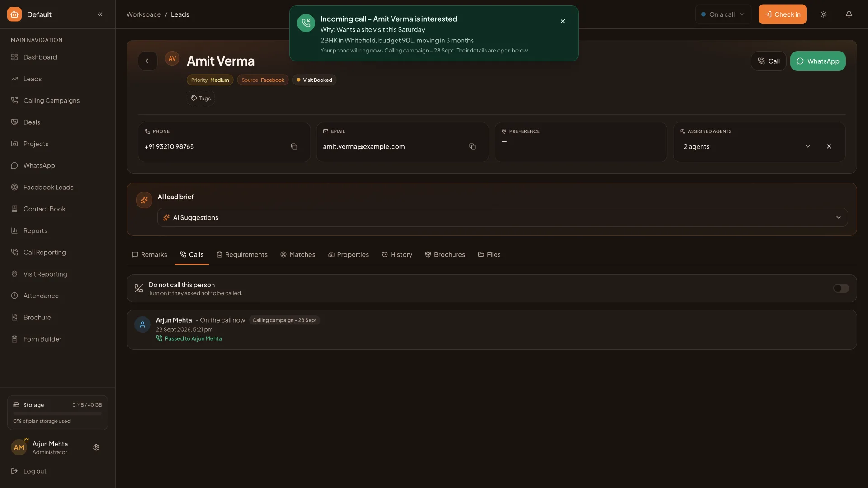Go back with the arrow button
Viewport: 868px width, 488px height.
[x=148, y=61]
